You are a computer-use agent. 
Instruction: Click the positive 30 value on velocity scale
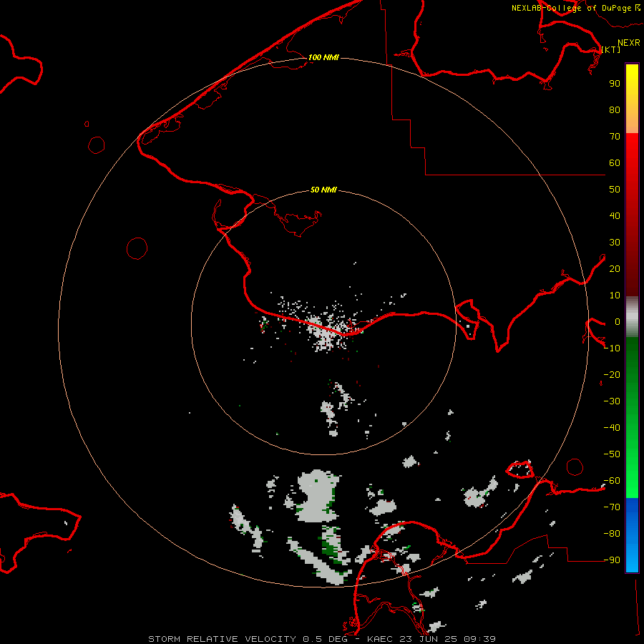click(x=615, y=243)
